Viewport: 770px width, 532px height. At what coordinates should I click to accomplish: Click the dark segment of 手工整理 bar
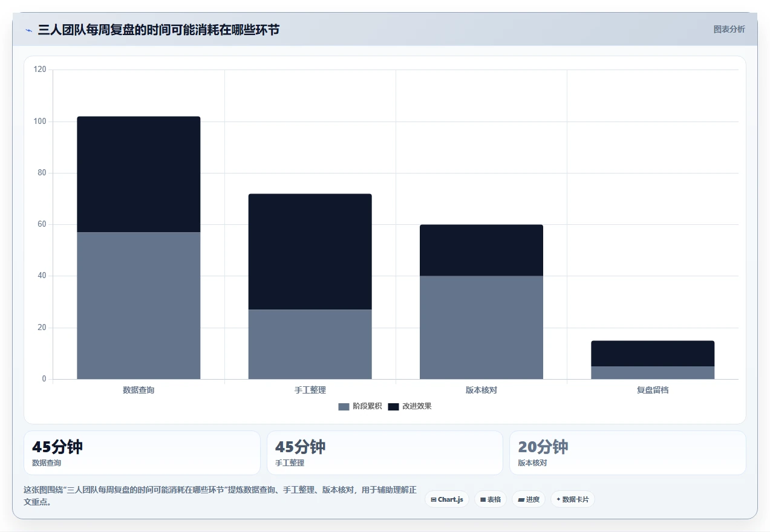point(310,251)
